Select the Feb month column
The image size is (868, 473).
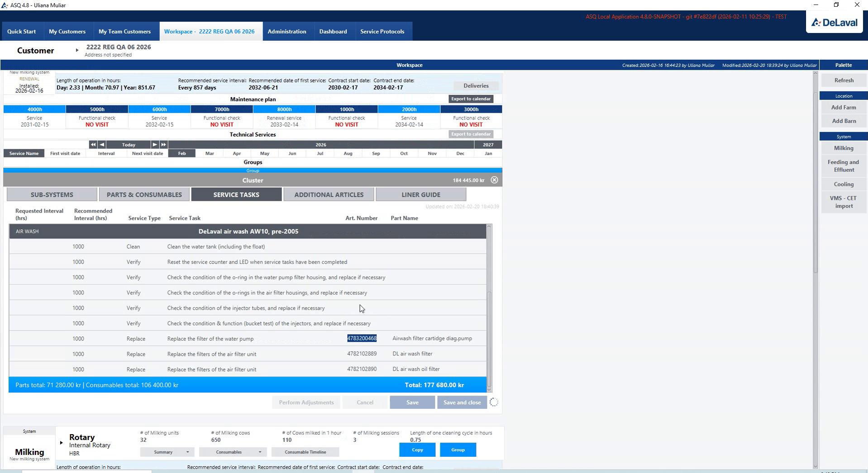click(x=182, y=153)
